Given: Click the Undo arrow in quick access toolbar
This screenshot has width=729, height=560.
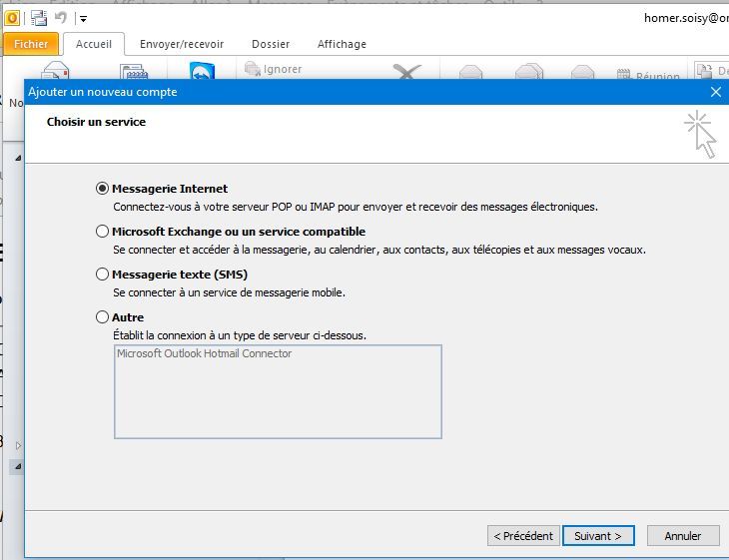Looking at the screenshot, I should [61, 17].
